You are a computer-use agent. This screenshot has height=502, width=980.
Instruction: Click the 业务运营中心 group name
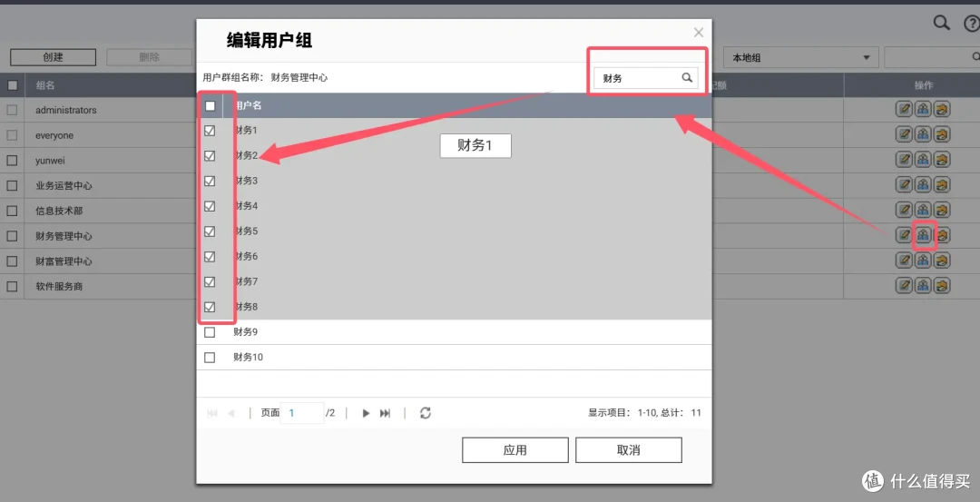click(x=64, y=186)
